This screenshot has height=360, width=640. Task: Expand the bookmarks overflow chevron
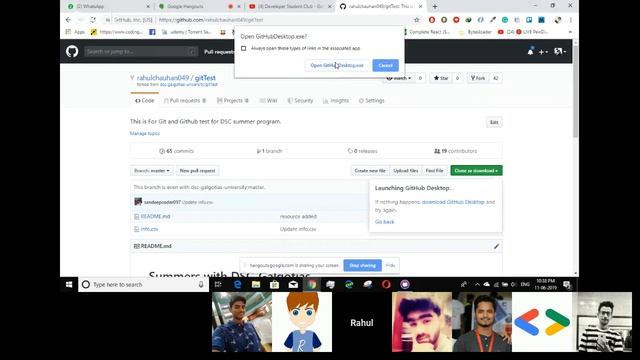pos(570,32)
